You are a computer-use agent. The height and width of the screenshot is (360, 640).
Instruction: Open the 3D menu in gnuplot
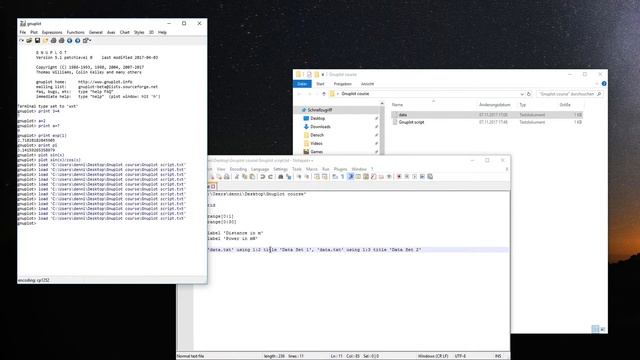click(151, 32)
